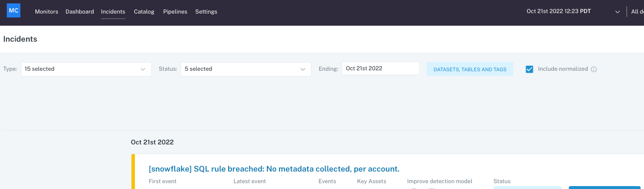Screen dimensions: 644x189
Task: Switch to the Pipelines page
Action: pyautogui.click(x=175, y=12)
